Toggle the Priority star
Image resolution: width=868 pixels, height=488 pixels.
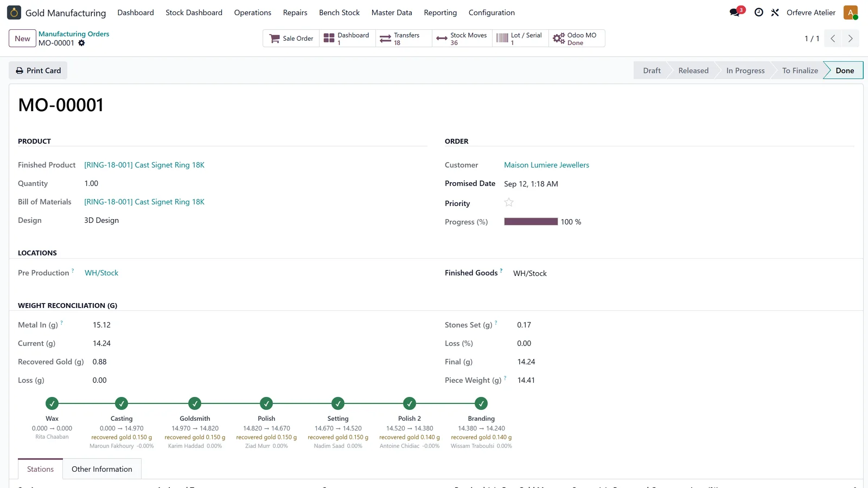pyautogui.click(x=509, y=202)
